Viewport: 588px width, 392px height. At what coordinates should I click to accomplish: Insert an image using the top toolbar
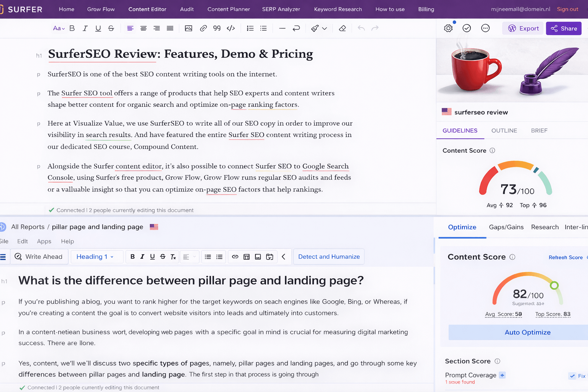(188, 28)
